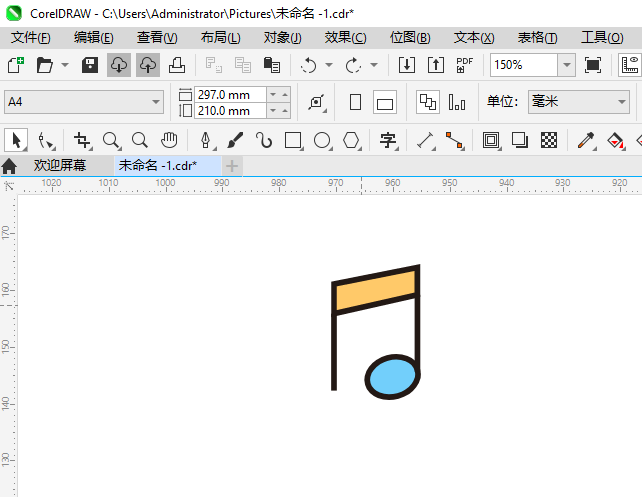Select the Polygon tool
Screen dimensions: 642x497
point(351,140)
